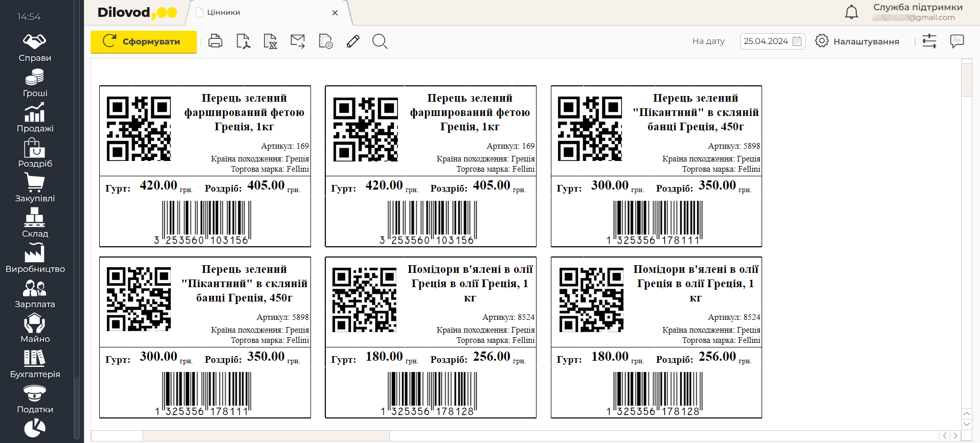Switch to the Цінники tab
Screen dimensions: 980x443
224,13
